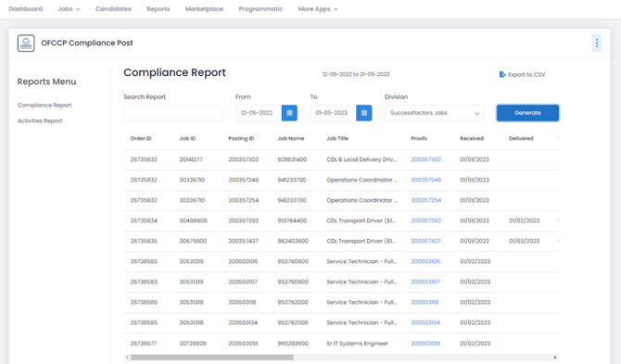Select Order ID cell 26738577

[x=144, y=343]
